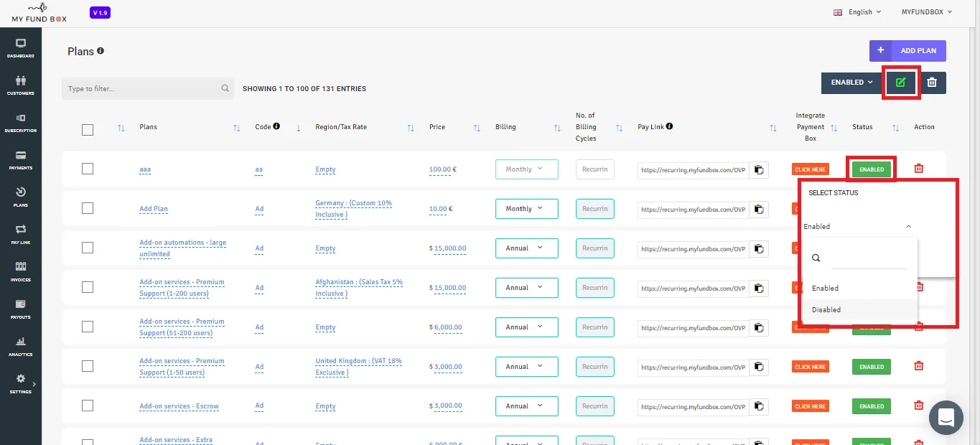980x445 pixels.
Task: Open Analytics from the sidebar
Action: tap(20, 347)
